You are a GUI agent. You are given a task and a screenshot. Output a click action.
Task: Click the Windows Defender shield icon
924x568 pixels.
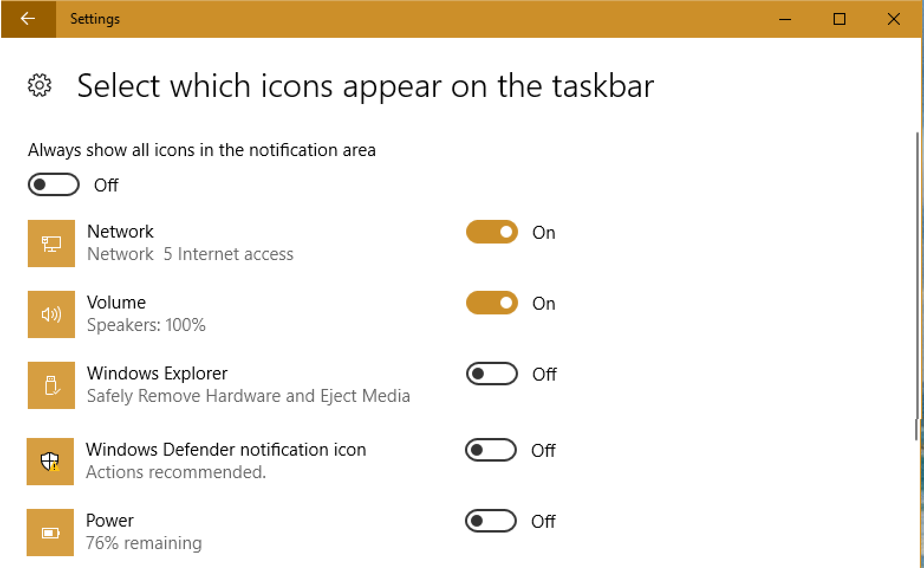click(50, 462)
